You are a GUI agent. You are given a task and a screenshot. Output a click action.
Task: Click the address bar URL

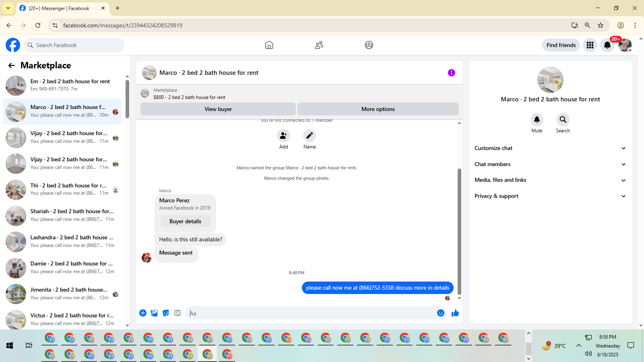[123, 25]
